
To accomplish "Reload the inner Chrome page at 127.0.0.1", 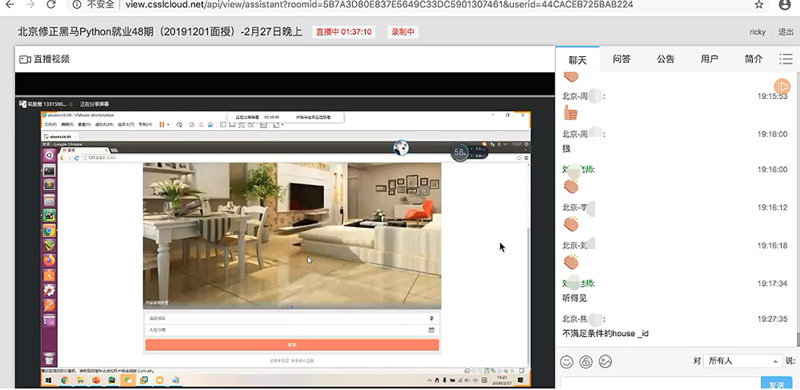I will click(x=77, y=158).
